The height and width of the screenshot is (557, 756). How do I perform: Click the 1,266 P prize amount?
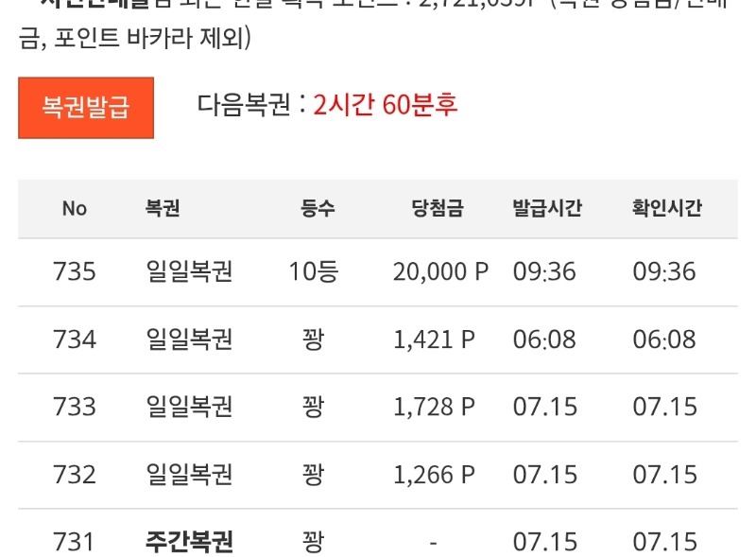click(435, 475)
